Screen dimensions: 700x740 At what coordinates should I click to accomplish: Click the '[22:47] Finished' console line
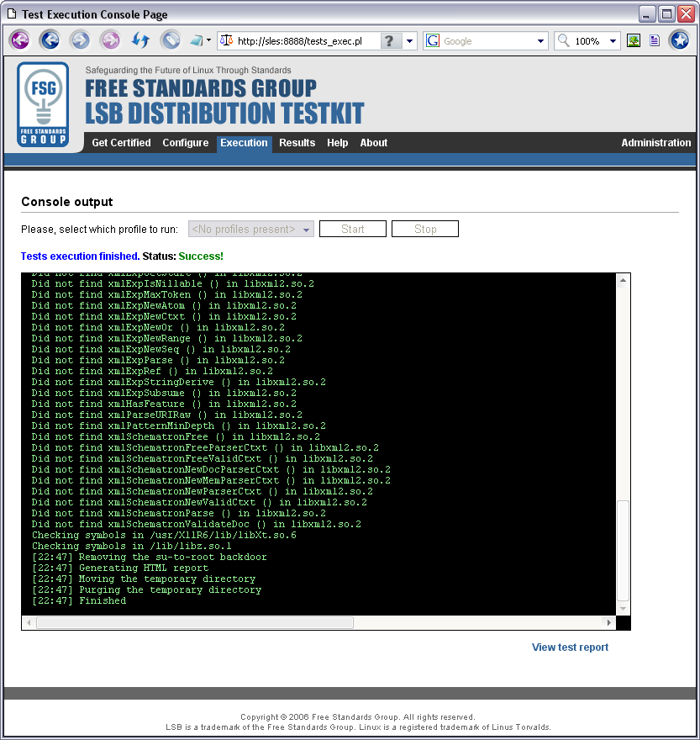click(79, 600)
